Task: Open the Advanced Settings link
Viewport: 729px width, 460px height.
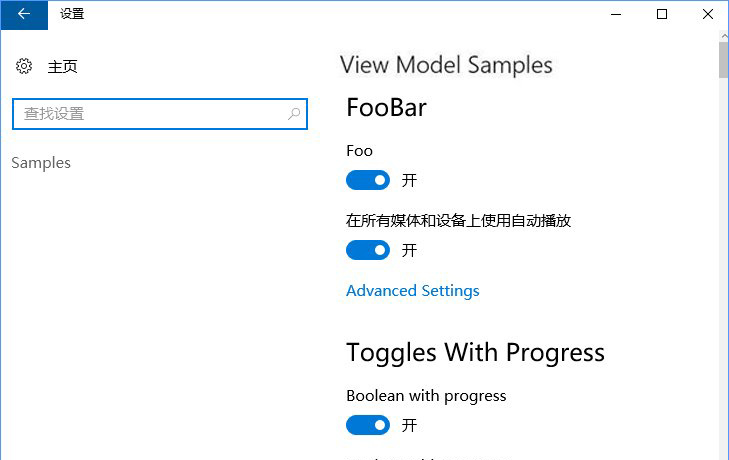Action: pos(412,291)
